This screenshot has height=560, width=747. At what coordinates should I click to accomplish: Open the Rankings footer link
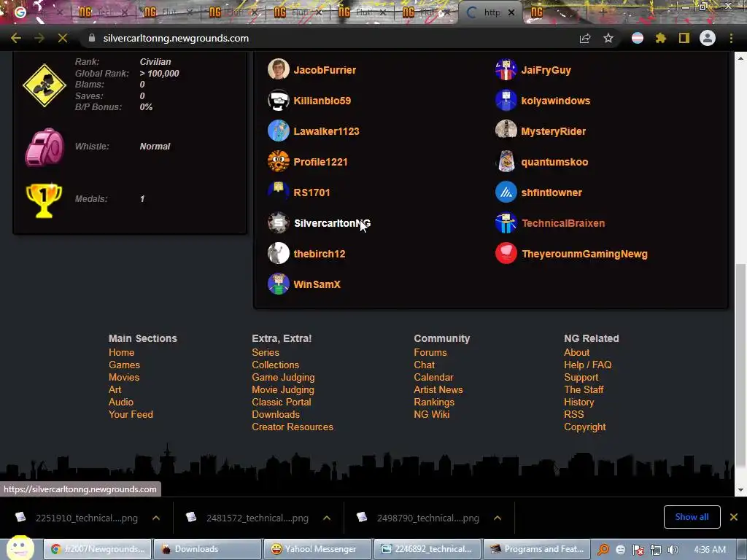pyautogui.click(x=434, y=402)
